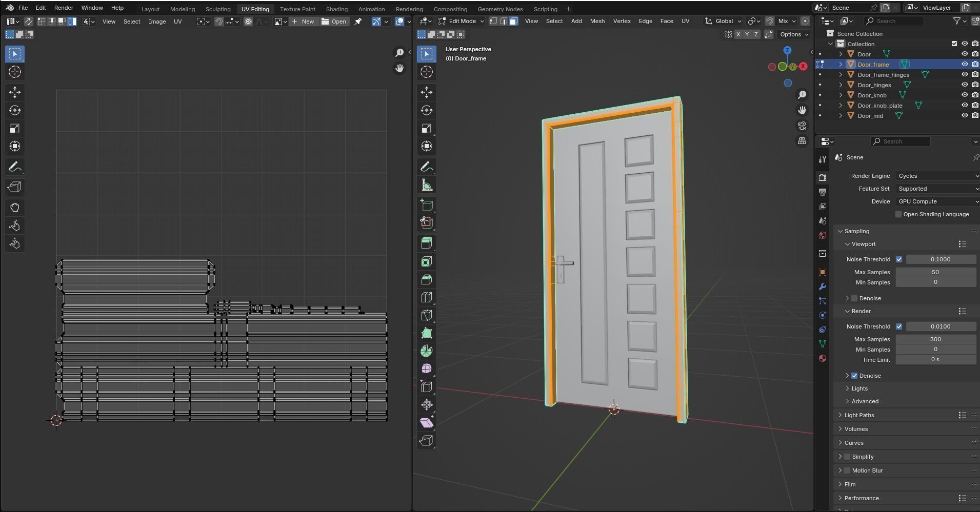
Task: Enable Open Shading Language checkbox
Action: coord(898,214)
